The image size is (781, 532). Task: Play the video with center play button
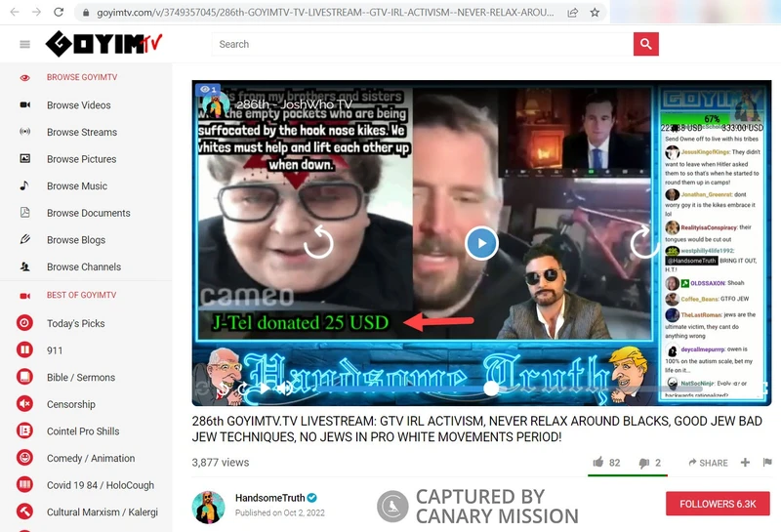click(481, 242)
